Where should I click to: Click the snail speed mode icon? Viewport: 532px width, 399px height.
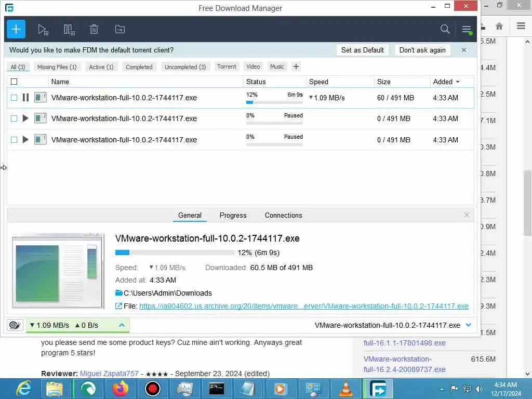pyautogui.click(x=15, y=325)
